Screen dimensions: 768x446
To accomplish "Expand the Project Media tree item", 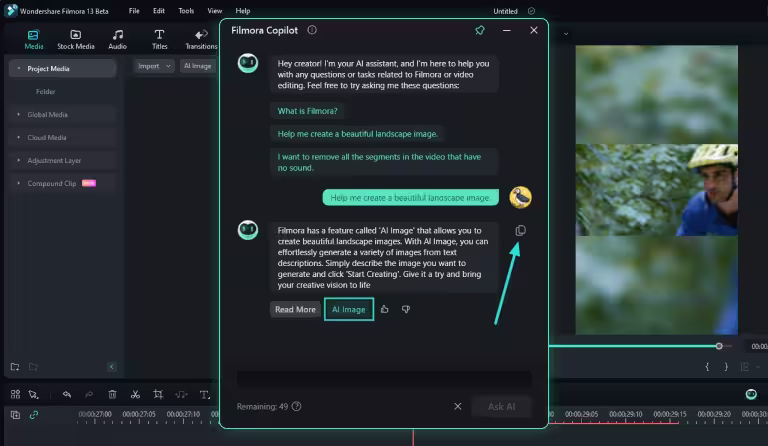I will coord(19,69).
